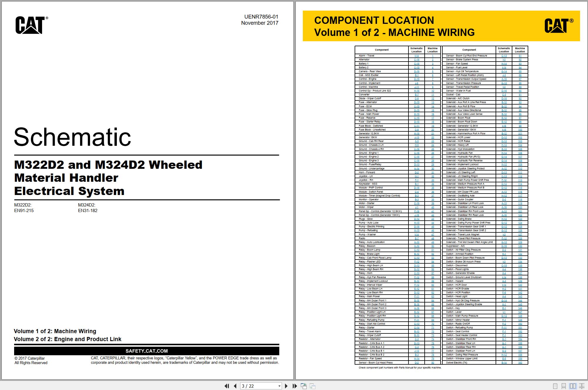This screenshot has width=588, height=390.
Task: Click the Pump - Refueling component name
Action: [x=368, y=230]
